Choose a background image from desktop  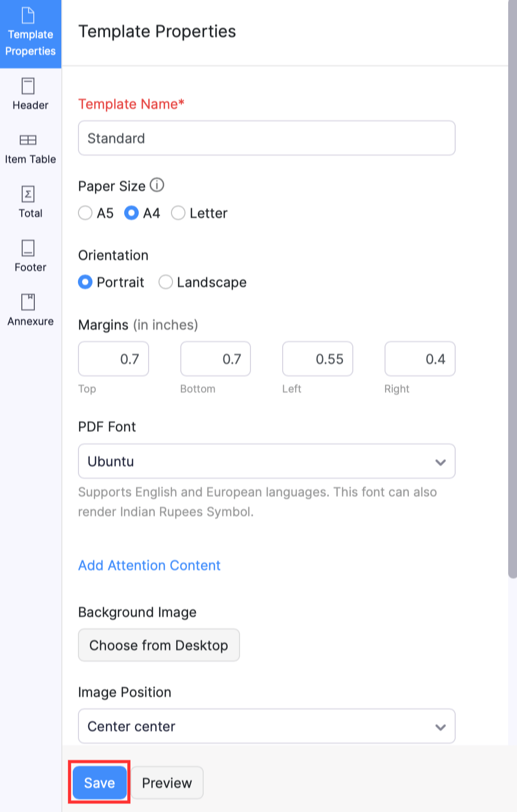tap(158, 645)
